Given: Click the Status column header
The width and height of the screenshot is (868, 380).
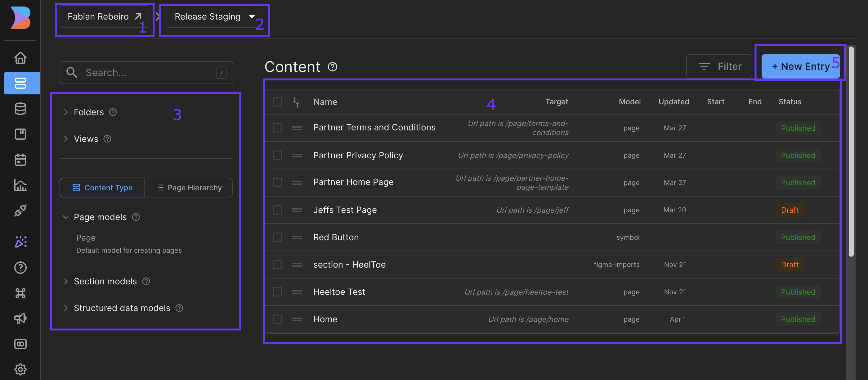Looking at the screenshot, I should (790, 102).
